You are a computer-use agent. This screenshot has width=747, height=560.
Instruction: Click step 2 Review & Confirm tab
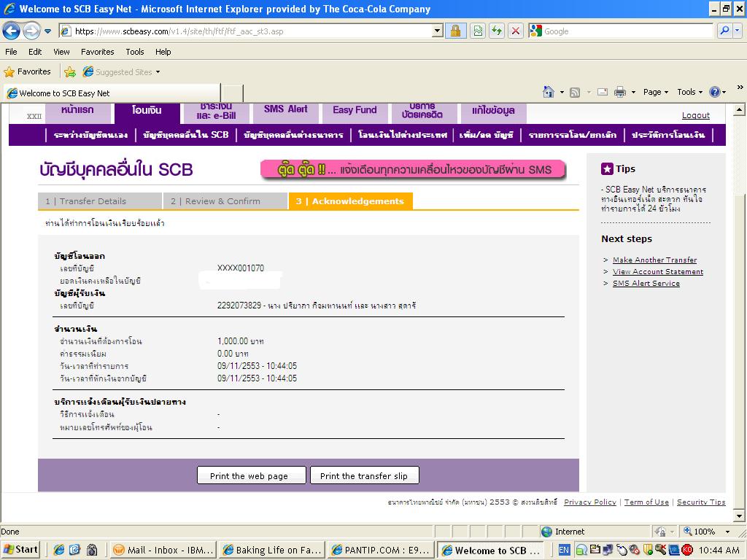(225, 201)
